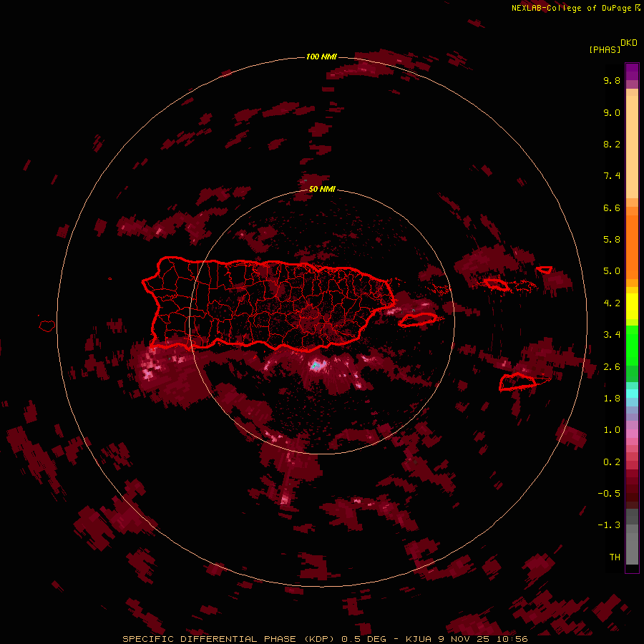The width and height of the screenshot is (644, 644).
Task: Click the [PHAS] label above the color scale
Action: [605, 49]
